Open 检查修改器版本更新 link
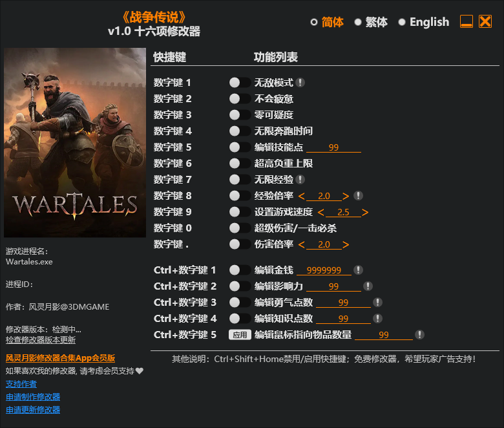The height and width of the screenshot is (428, 504). (x=41, y=340)
